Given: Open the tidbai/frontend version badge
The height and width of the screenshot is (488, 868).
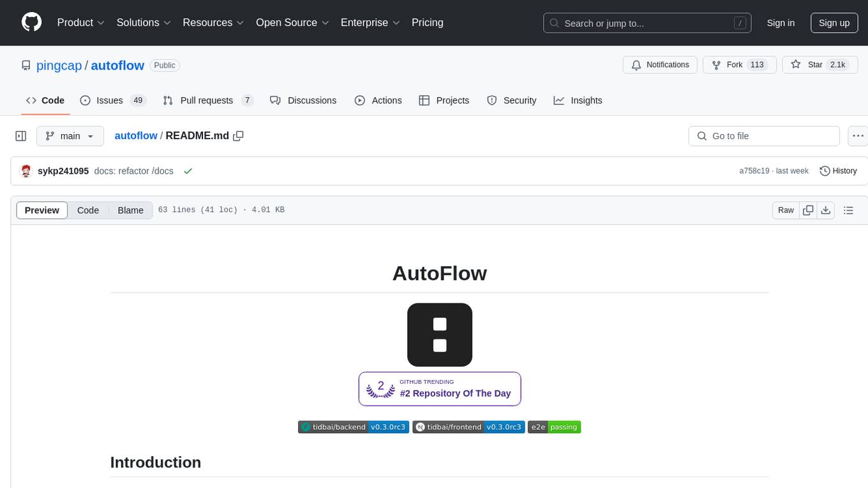Looking at the screenshot, I should [468, 427].
